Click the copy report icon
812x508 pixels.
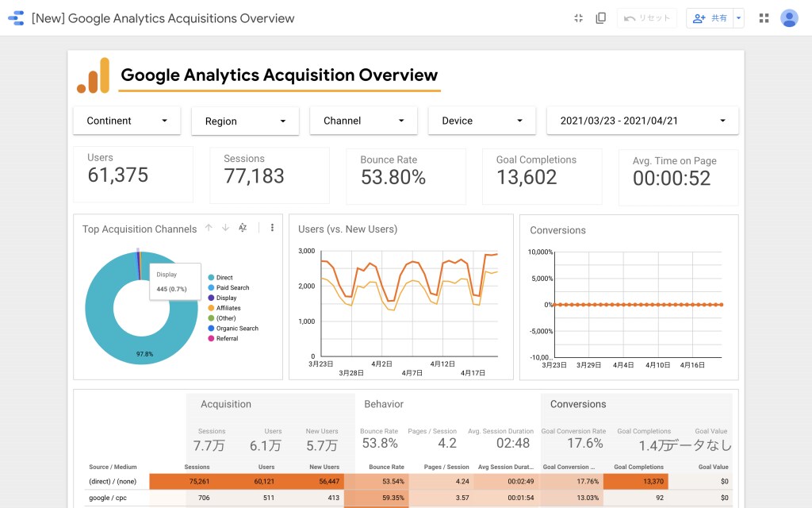pos(601,18)
